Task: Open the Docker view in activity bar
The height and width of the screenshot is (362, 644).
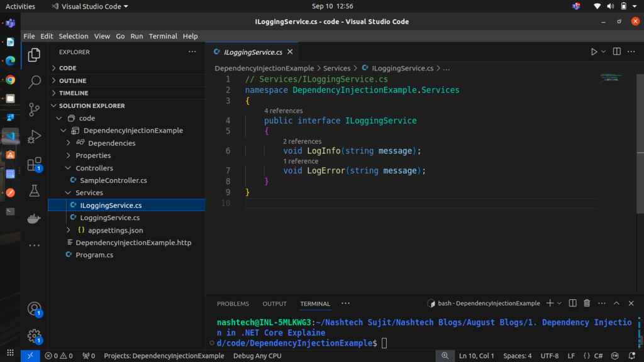Action: (35, 219)
